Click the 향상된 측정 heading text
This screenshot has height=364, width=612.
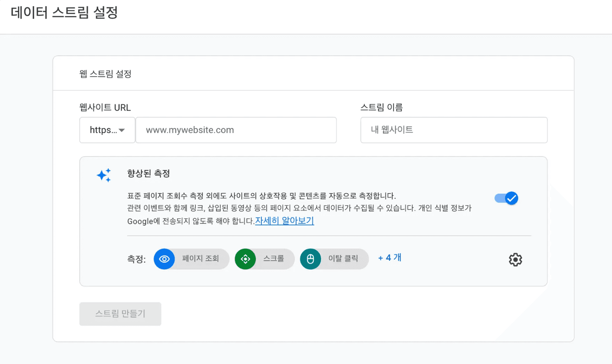(148, 174)
